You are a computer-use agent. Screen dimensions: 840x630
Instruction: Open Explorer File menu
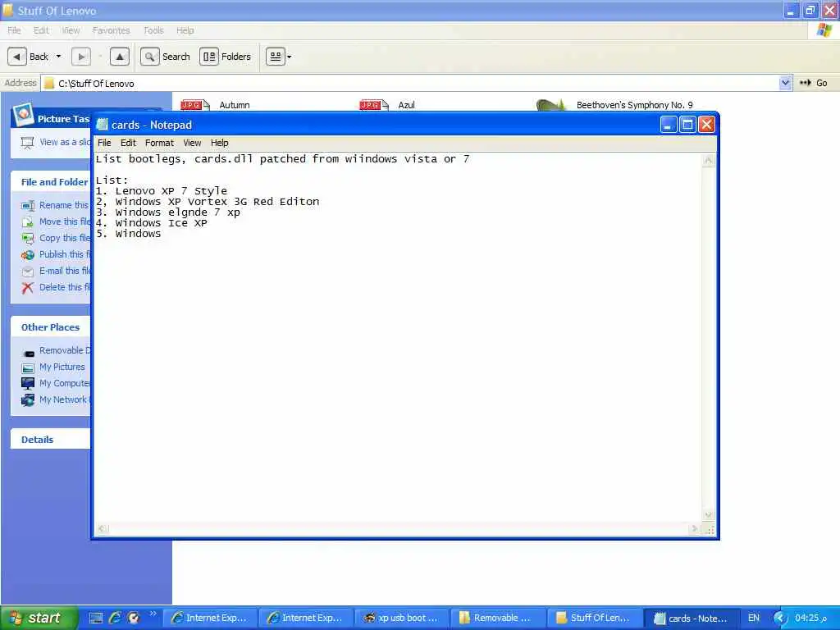[14, 30]
